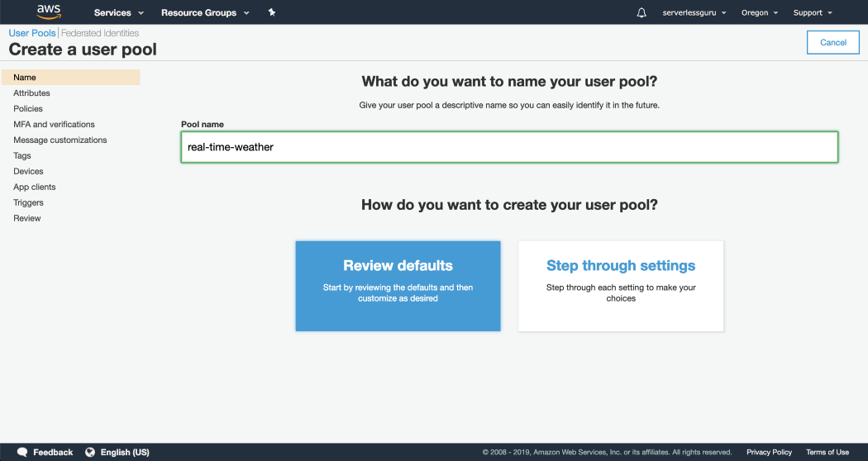Click the Feedback speech bubble icon
The height and width of the screenshot is (461, 868).
(x=22, y=452)
